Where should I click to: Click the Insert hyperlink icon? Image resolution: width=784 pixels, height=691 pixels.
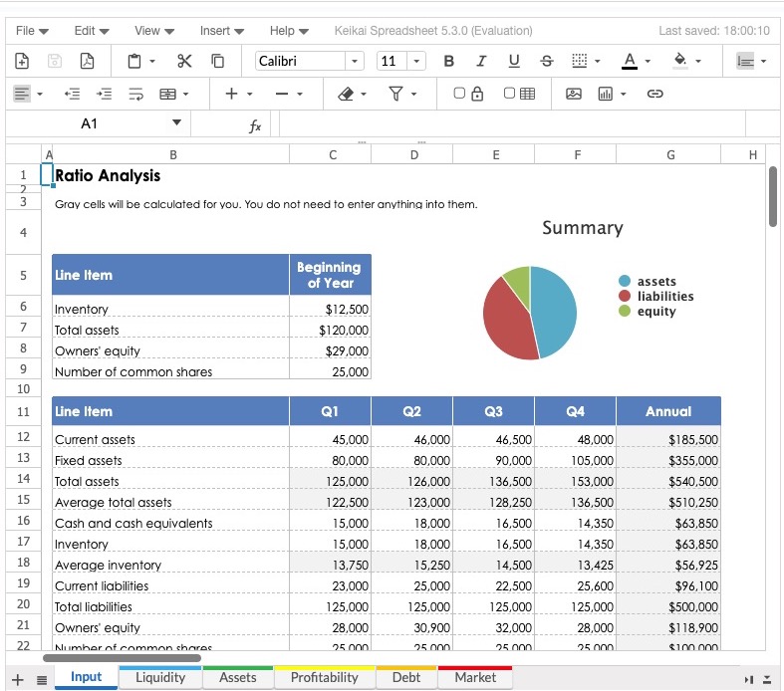(655, 94)
